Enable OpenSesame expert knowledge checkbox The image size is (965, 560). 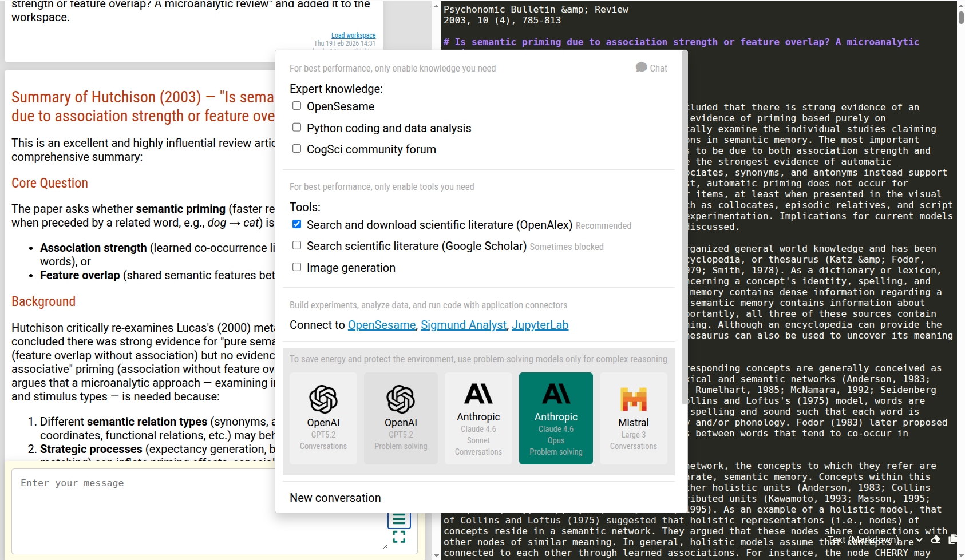(x=296, y=106)
